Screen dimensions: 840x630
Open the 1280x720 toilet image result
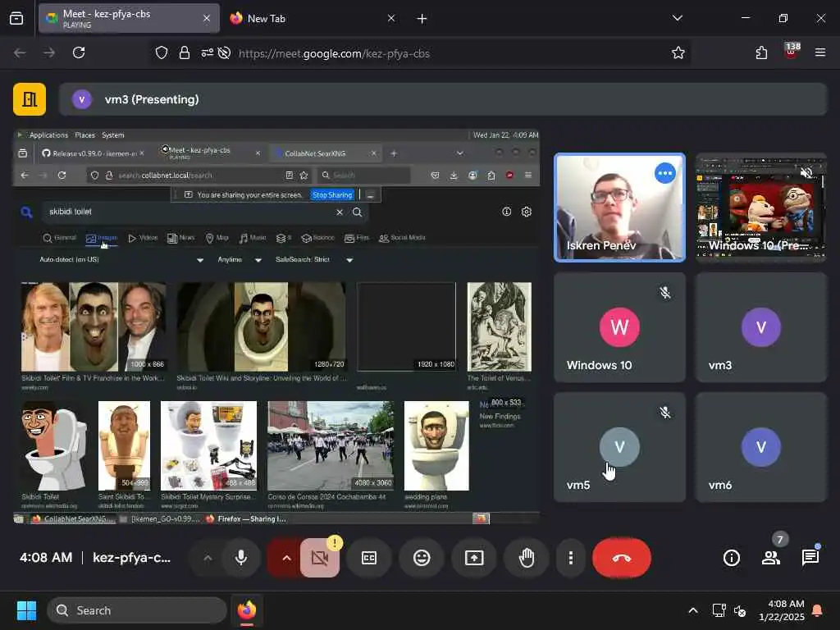pos(262,326)
